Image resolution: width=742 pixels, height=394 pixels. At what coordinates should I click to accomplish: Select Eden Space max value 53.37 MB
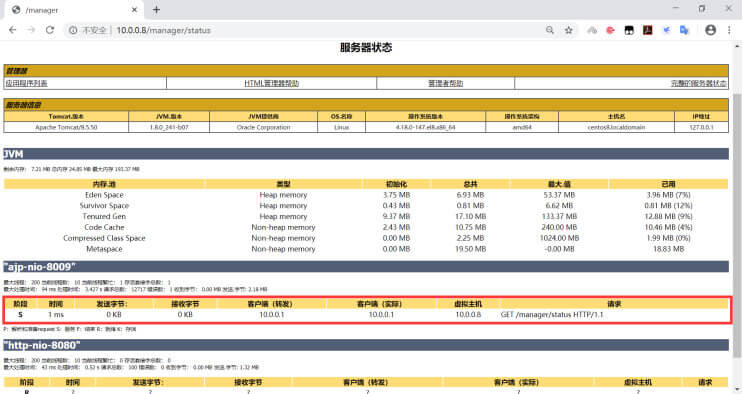pos(559,195)
